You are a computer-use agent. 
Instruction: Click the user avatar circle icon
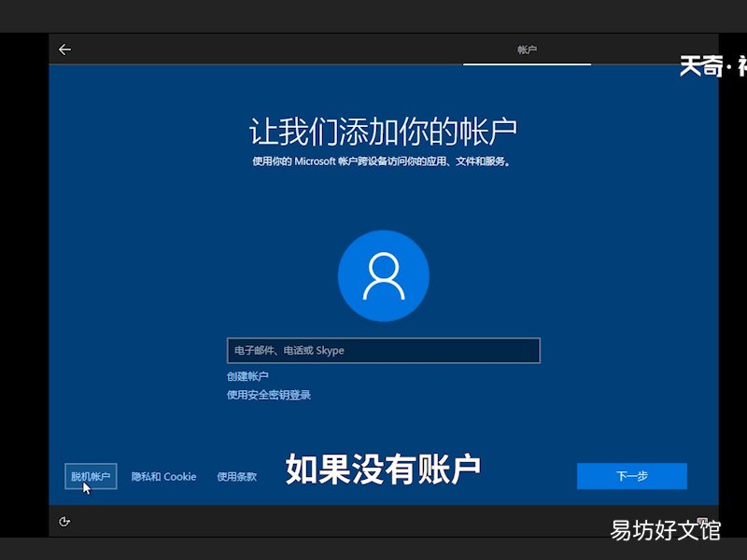tap(384, 275)
